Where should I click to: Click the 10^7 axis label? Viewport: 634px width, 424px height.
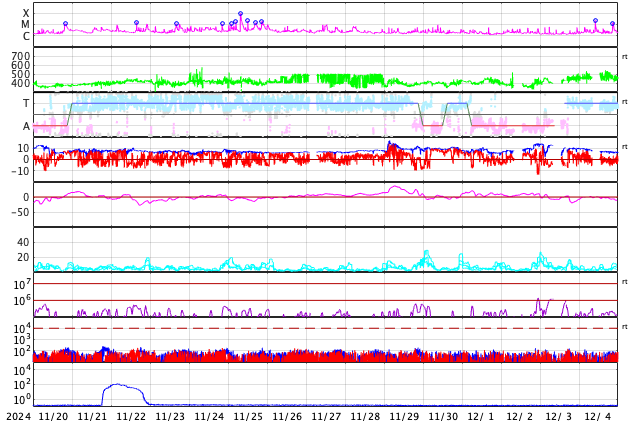(21, 284)
